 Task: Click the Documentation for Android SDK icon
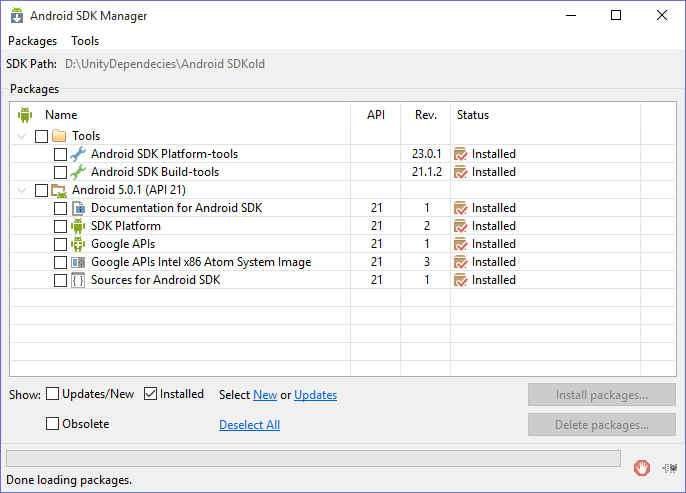coord(78,208)
